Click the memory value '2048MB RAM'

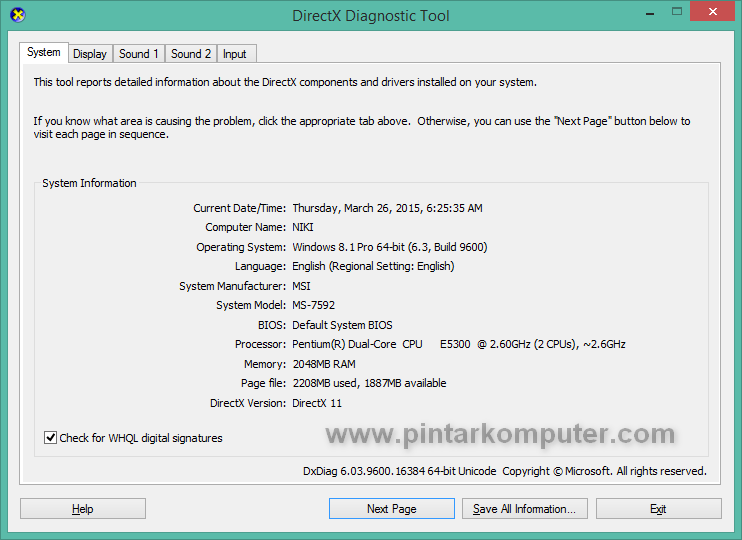click(324, 364)
